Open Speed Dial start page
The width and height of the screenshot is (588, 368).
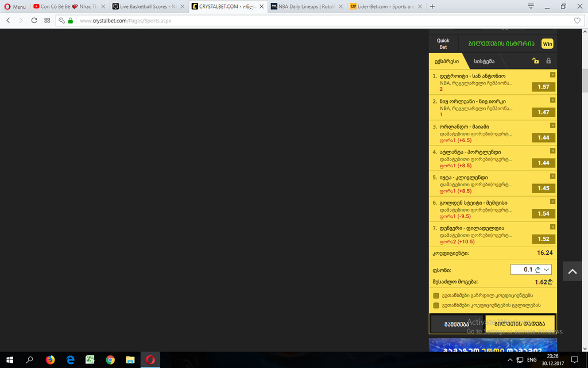coord(47,20)
